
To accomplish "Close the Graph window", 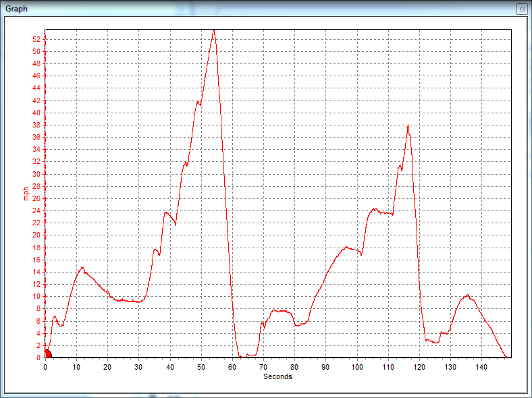I will [x=521, y=9].
